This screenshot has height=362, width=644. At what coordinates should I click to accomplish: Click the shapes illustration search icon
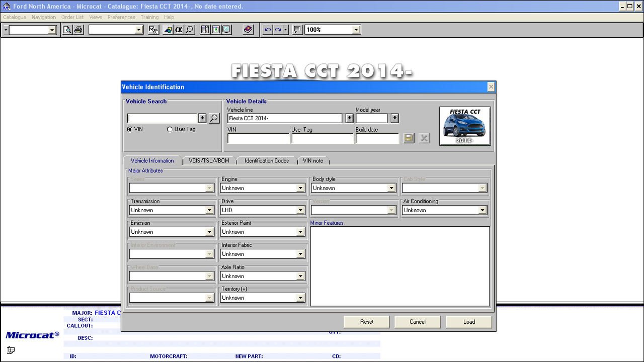point(168,30)
